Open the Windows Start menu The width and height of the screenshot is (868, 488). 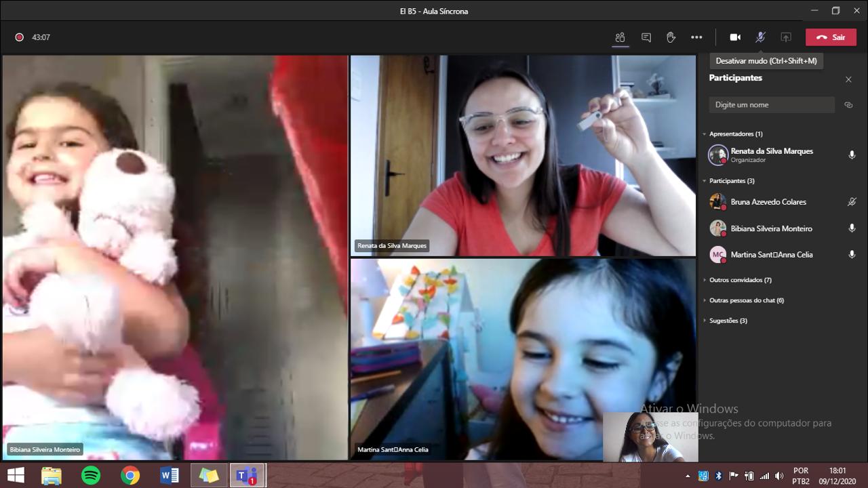pyautogui.click(x=15, y=476)
